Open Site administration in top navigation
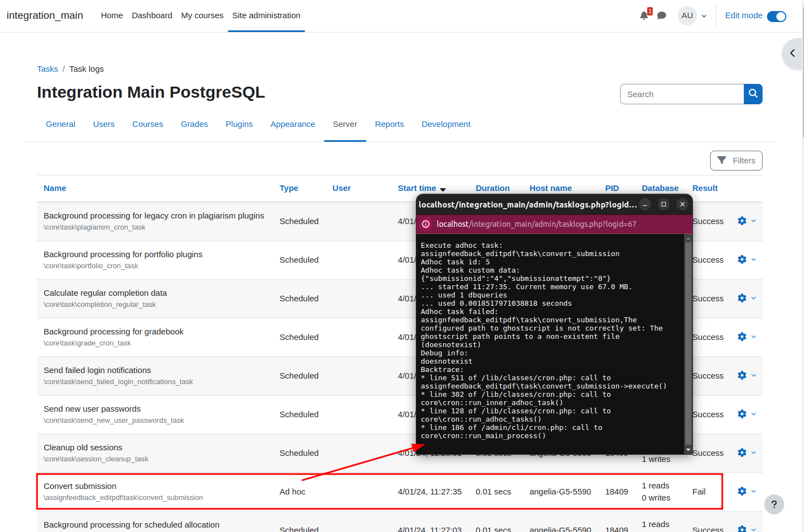Image resolution: width=804 pixels, height=532 pixels. tap(266, 15)
